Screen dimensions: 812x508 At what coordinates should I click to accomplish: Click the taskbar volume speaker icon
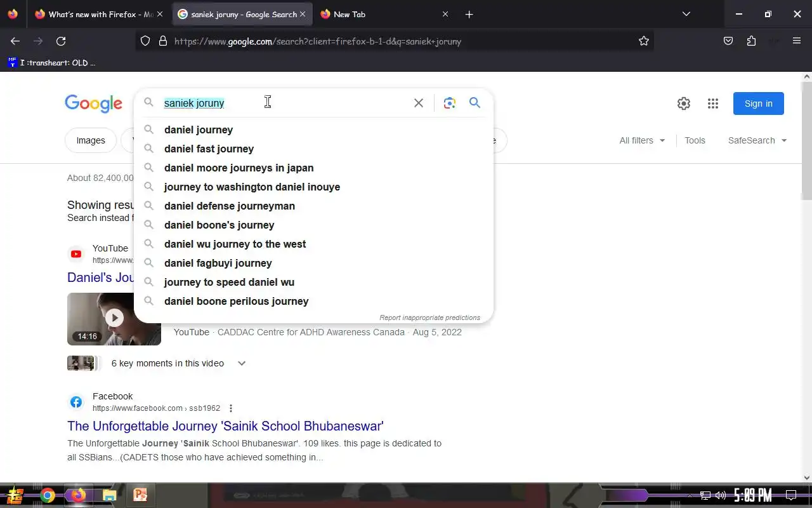721,495
